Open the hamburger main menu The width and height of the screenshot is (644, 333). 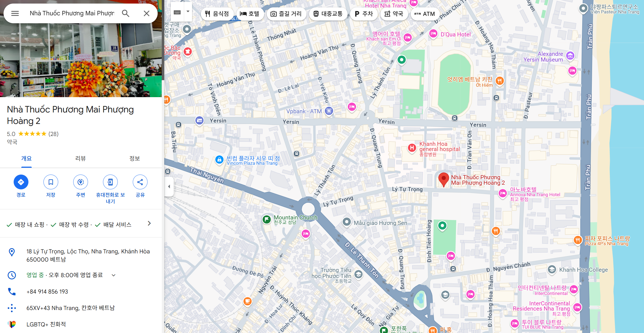(15, 13)
